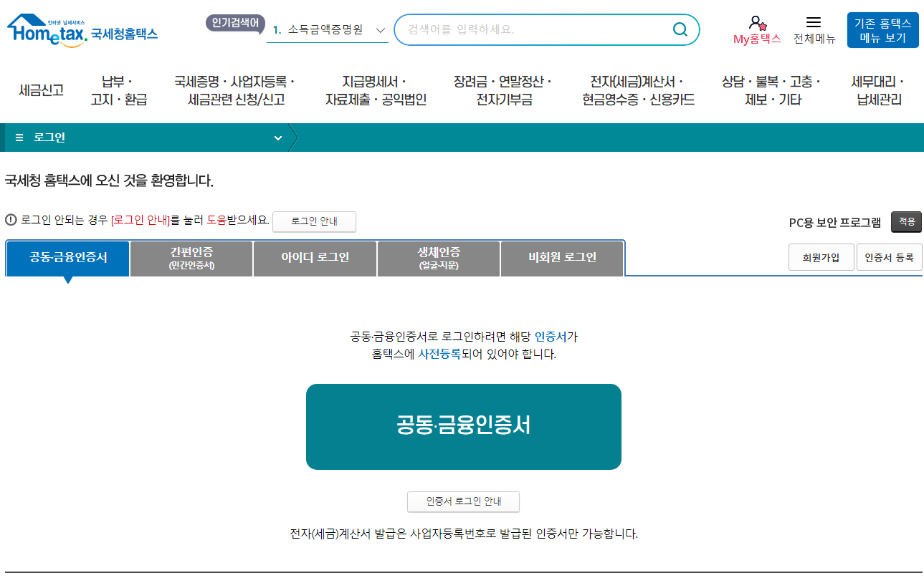Viewport: 924px width, 578px height.
Task: Open 국세증명·사업자등록 menu
Action: (x=236, y=90)
